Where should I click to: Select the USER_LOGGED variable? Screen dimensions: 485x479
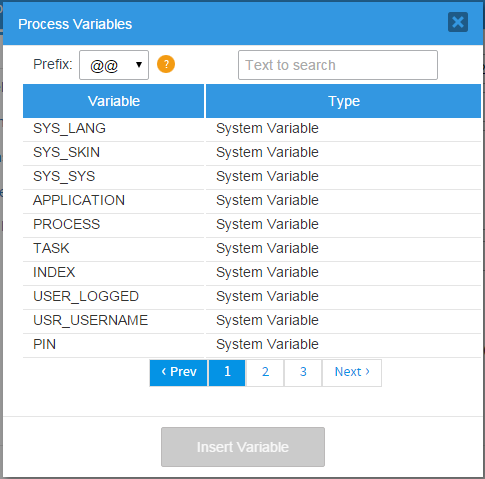pos(252,297)
